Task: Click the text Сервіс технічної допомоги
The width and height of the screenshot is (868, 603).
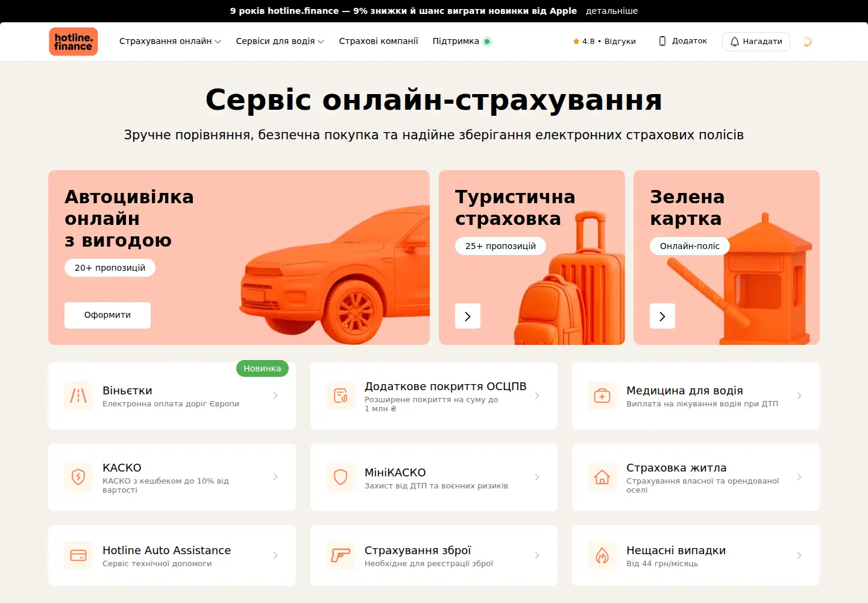Action: [x=157, y=564]
